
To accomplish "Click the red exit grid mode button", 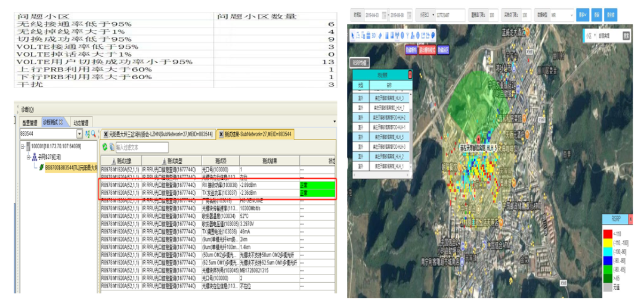I will click(x=427, y=49).
